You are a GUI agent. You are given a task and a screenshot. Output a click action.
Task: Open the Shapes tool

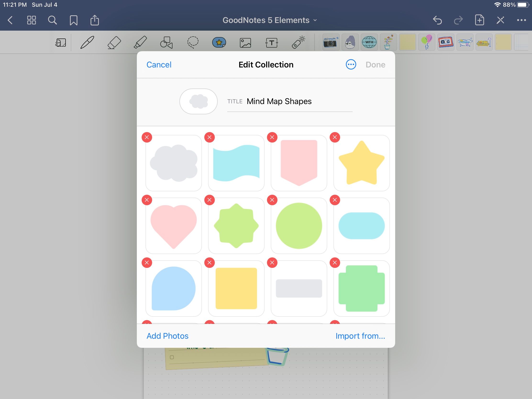click(166, 42)
